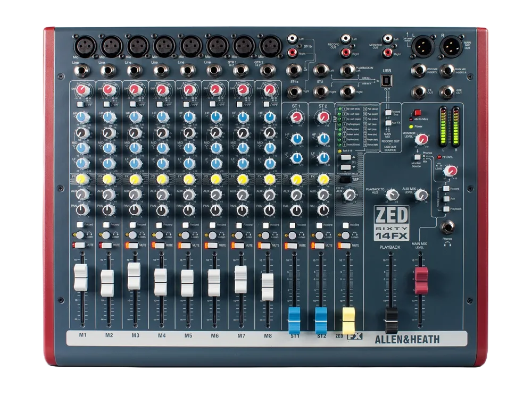Image resolution: width=532 pixels, height=405 pixels.
Task: Tap the left channel LED level meter
Action: click(x=443, y=126)
